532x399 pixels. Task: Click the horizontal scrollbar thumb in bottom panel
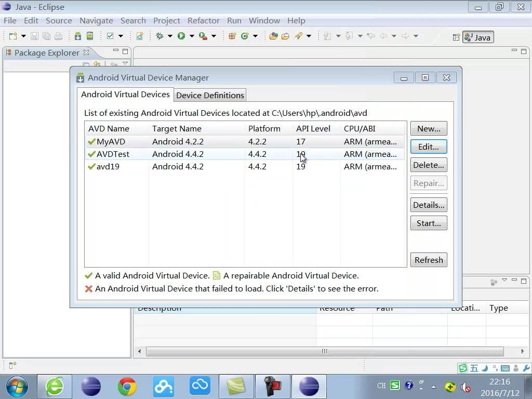pyautogui.click(x=325, y=351)
